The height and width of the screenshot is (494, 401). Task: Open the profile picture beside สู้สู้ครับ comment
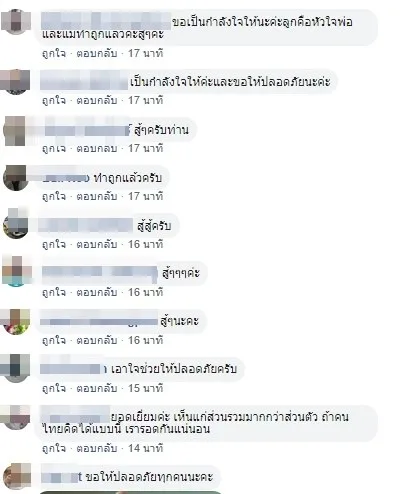(15, 226)
